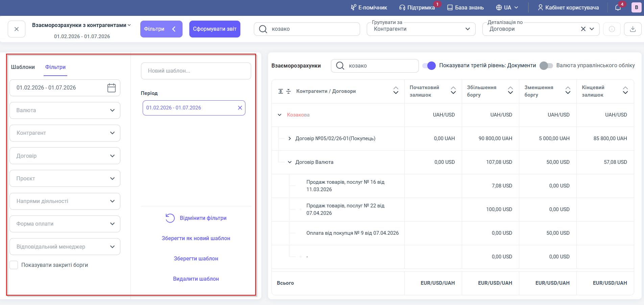Click the 90 800,00 UAH debt increase cell
This screenshot has height=305, width=644.
[495, 139]
